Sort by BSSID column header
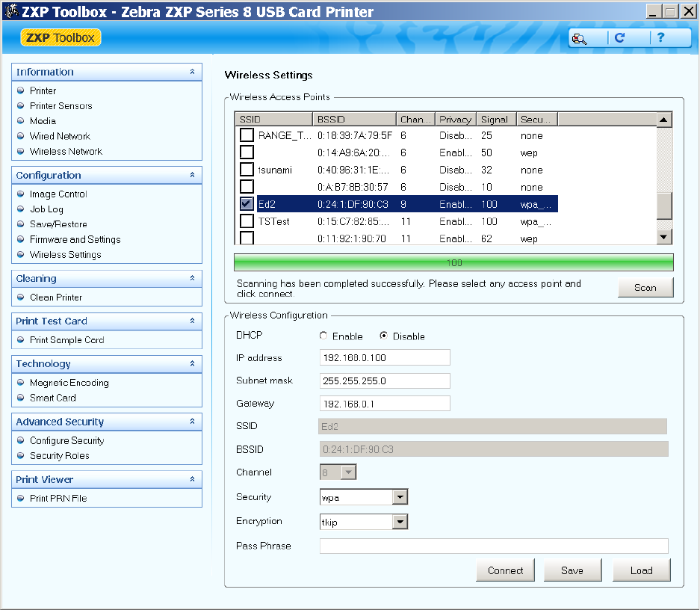The width and height of the screenshot is (700, 610). [x=354, y=119]
